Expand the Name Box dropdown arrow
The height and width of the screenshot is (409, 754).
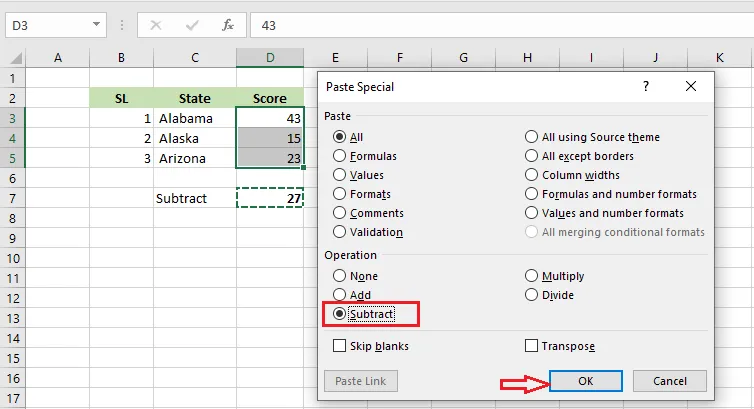[96, 25]
